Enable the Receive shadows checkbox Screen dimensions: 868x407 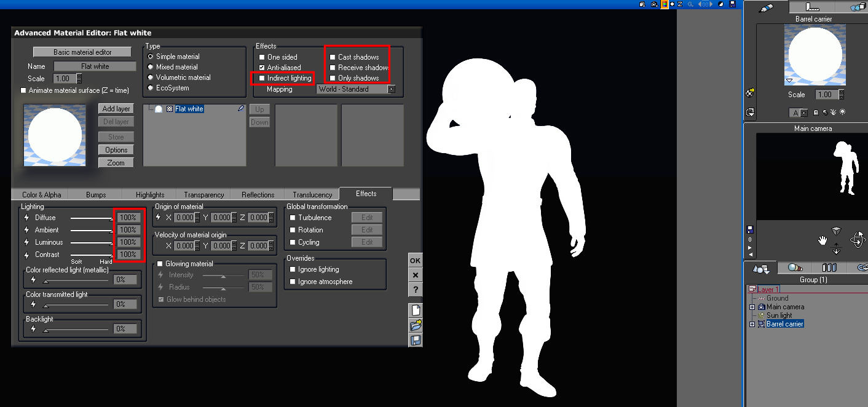pyautogui.click(x=333, y=68)
